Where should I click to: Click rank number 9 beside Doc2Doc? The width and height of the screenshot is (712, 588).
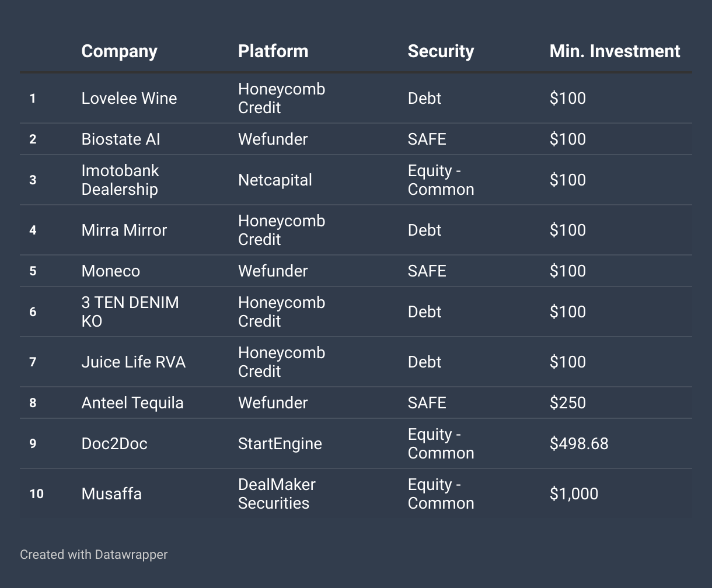click(33, 443)
